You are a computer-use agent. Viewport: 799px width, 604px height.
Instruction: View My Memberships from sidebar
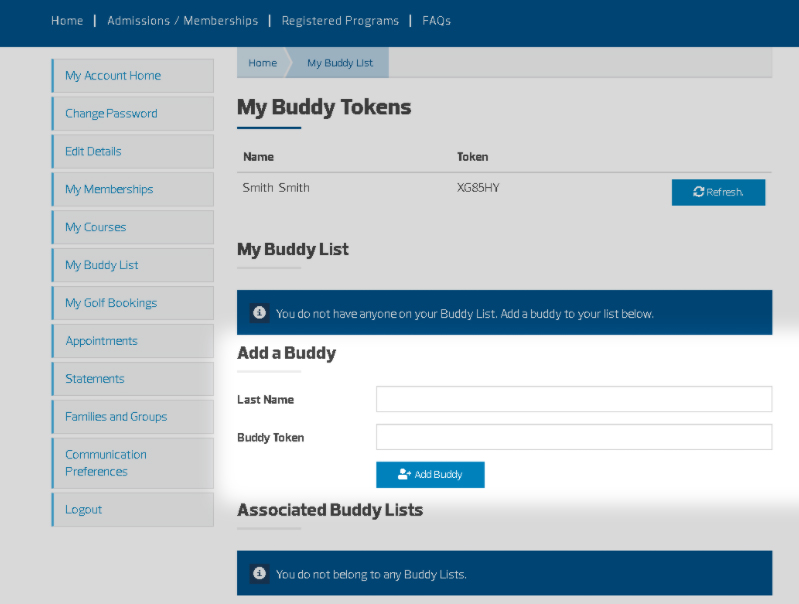pyautogui.click(x=109, y=190)
